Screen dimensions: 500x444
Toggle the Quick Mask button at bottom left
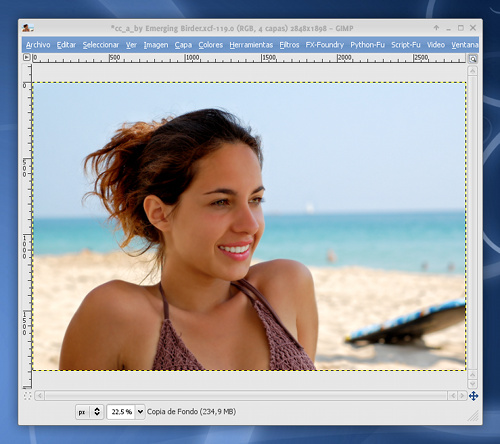[27, 396]
